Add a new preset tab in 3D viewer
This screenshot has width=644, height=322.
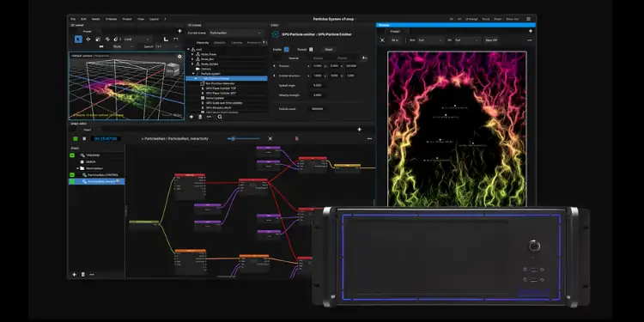179,31
